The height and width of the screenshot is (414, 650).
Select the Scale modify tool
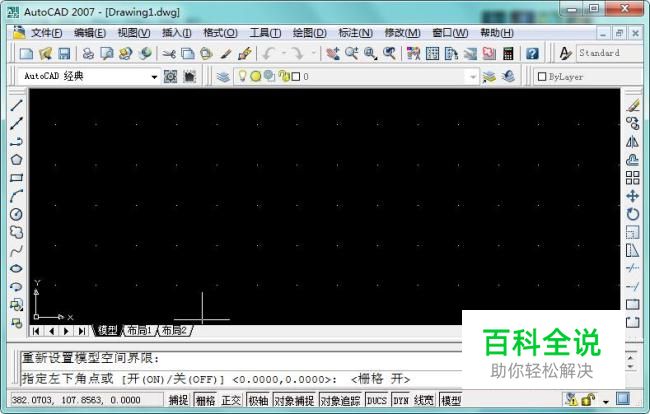click(x=633, y=232)
